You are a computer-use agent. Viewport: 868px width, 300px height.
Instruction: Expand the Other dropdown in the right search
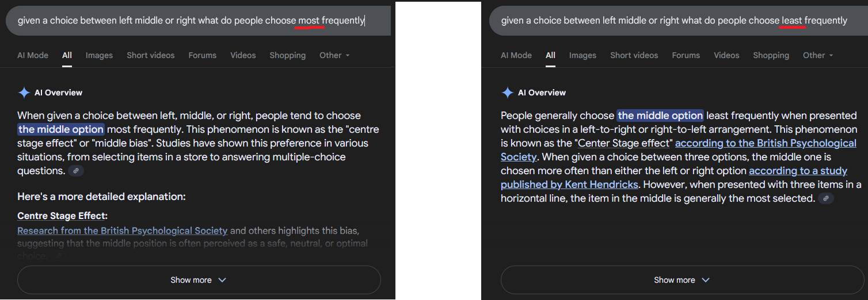(818, 55)
